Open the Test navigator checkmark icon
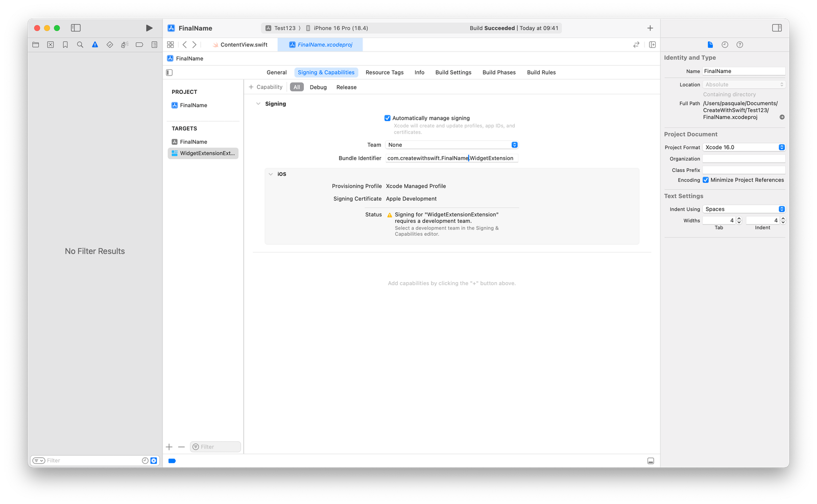817x504 pixels. coord(109,44)
